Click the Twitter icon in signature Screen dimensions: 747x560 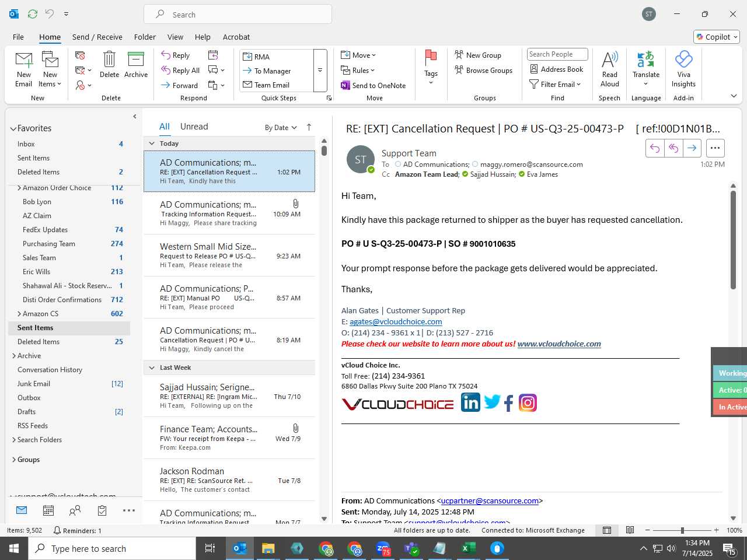coord(492,402)
